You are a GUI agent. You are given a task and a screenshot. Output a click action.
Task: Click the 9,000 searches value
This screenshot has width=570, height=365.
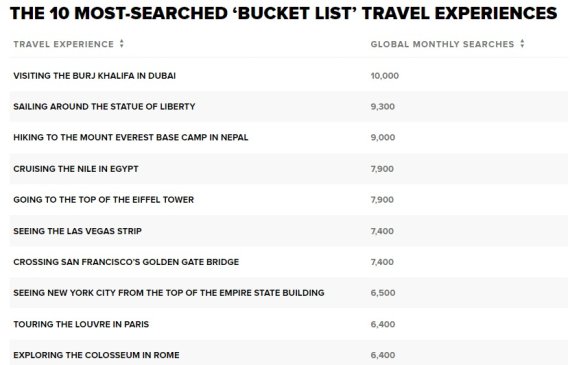[x=383, y=137]
